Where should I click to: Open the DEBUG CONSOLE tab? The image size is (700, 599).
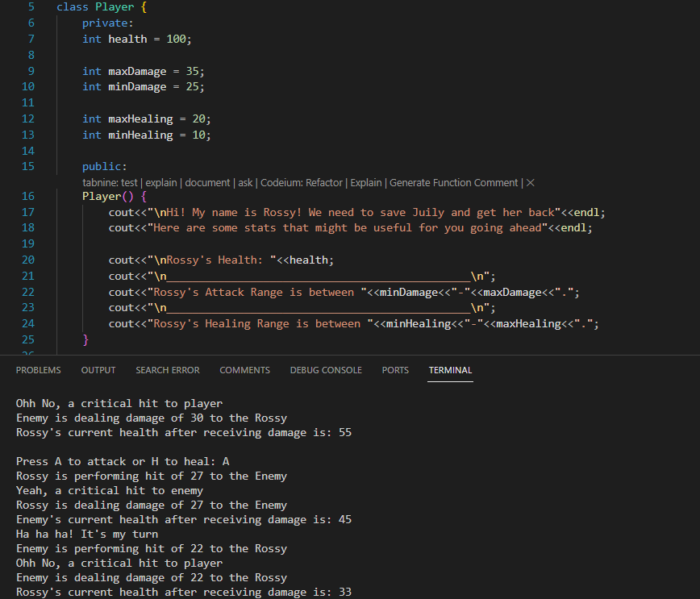(326, 370)
